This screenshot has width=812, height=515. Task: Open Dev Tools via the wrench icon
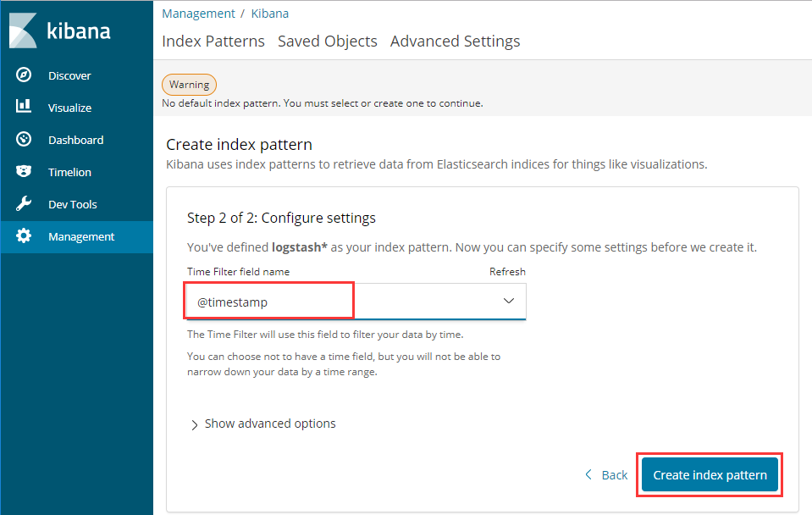(x=24, y=203)
